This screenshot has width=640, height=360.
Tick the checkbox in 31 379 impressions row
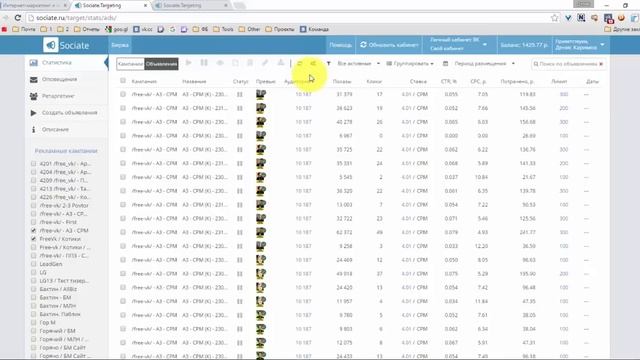click(x=123, y=94)
